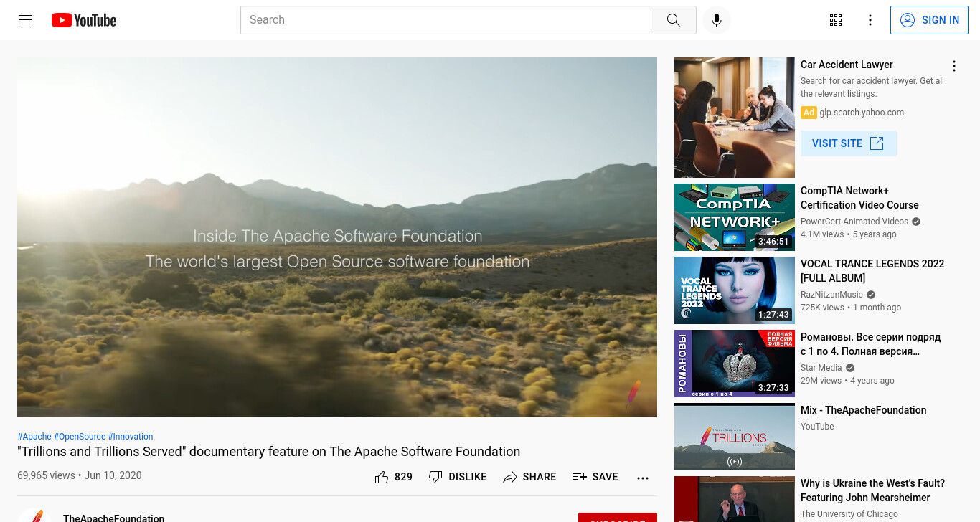Click the #Apache hashtag link
Viewport: 980px width, 522px height.
34,437
